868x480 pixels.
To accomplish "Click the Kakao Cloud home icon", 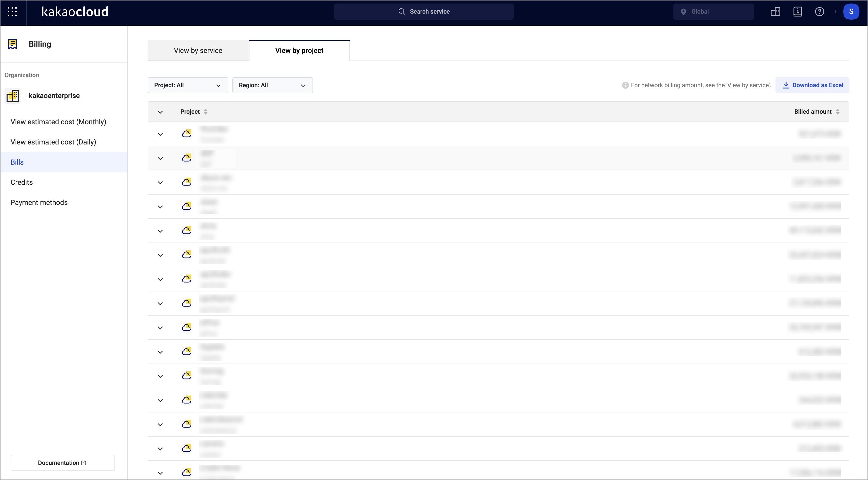I will click(76, 12).
